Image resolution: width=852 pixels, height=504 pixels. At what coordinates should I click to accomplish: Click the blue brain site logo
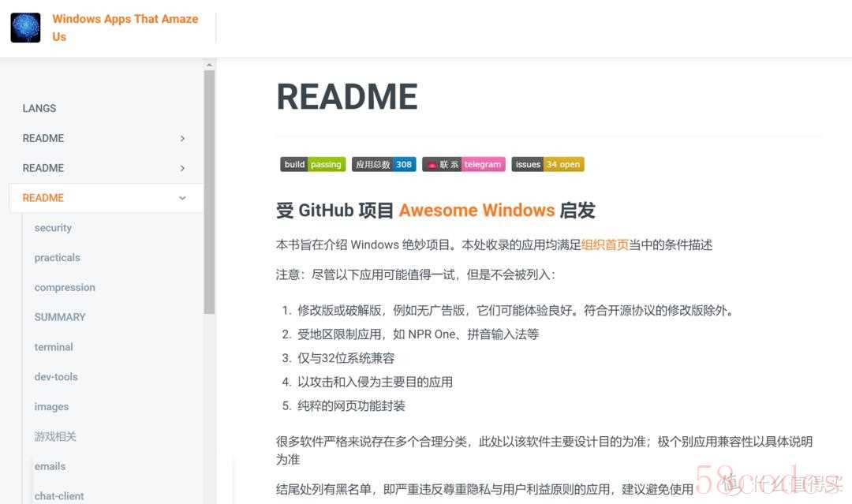(x=25, y=28)
